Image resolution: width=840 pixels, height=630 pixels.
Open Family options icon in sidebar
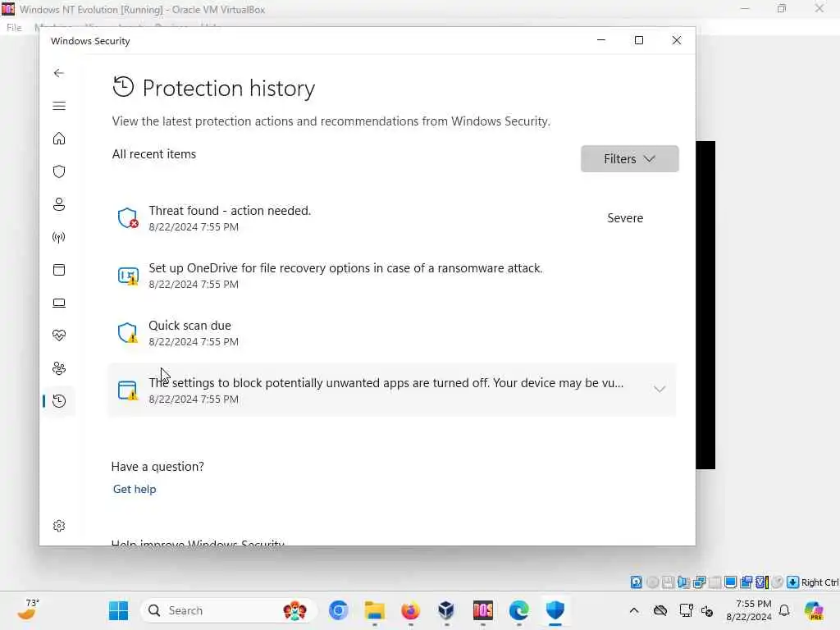point(59,368)
